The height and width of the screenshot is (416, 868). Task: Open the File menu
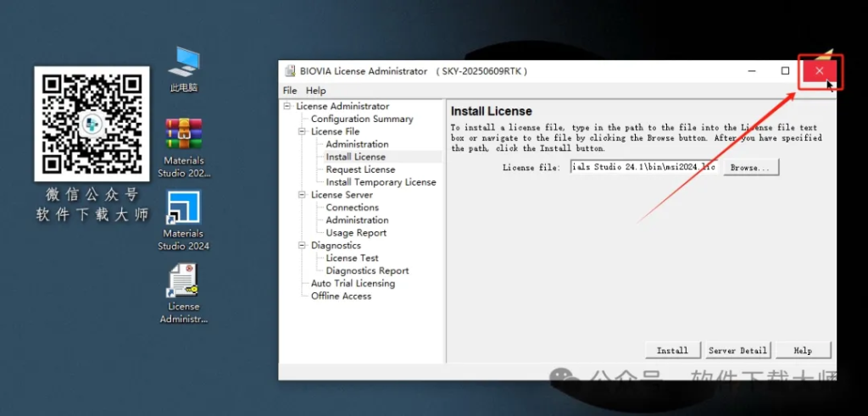click(290, 91)
